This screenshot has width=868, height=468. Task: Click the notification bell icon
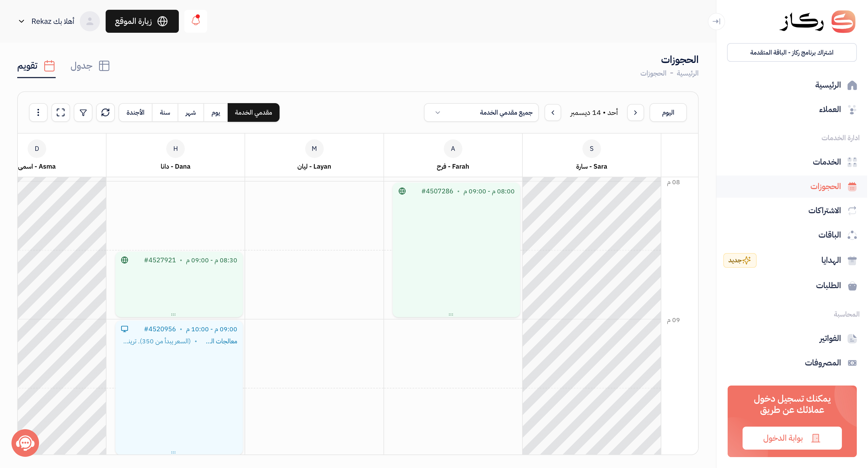click(196, 21)
